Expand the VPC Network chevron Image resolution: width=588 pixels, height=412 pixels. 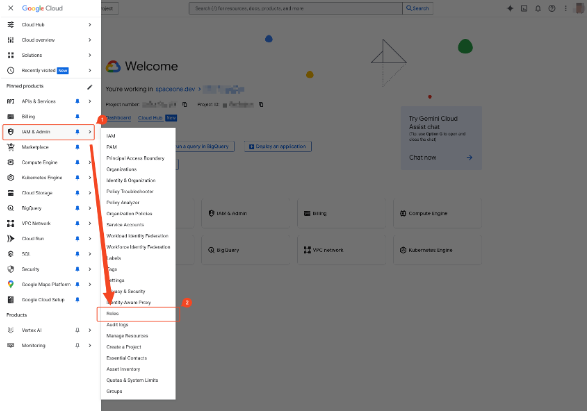pyautogui.click(x=90, y=223)
